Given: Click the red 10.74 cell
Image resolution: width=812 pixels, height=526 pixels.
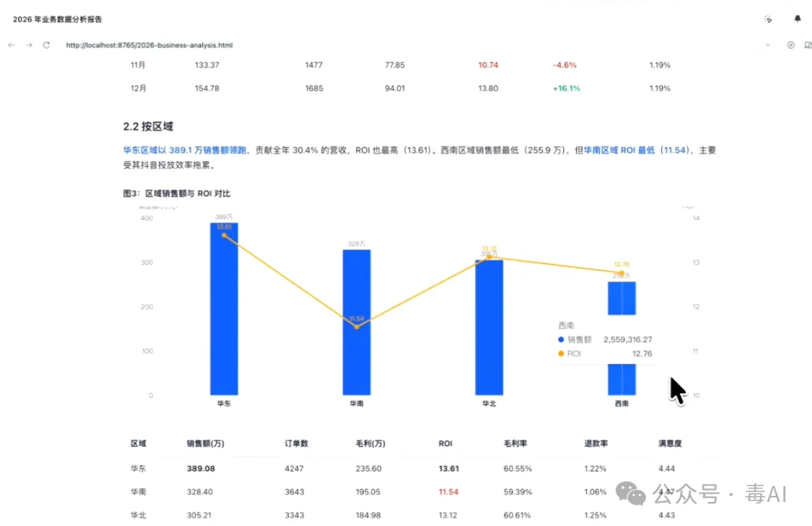Looking at the screenshot, I should point(488,65).
